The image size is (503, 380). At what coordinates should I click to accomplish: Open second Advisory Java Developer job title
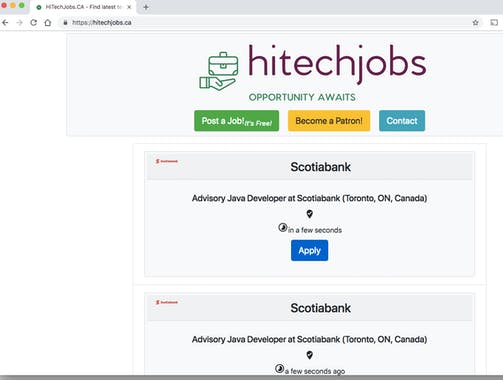point(309,339)
